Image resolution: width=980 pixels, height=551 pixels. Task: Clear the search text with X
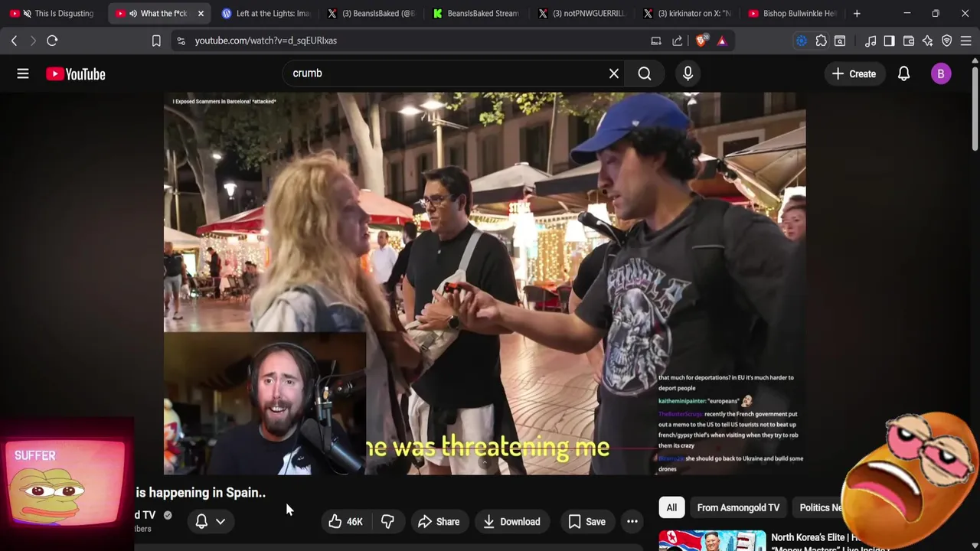tap(614, 73)
